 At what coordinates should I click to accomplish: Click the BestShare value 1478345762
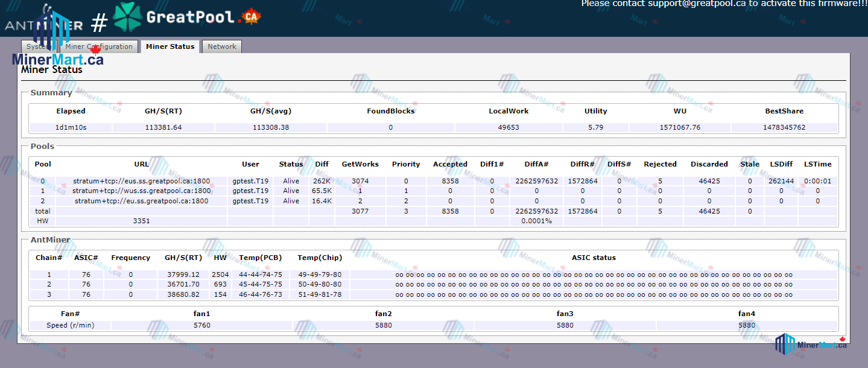(x=784, y=128)
